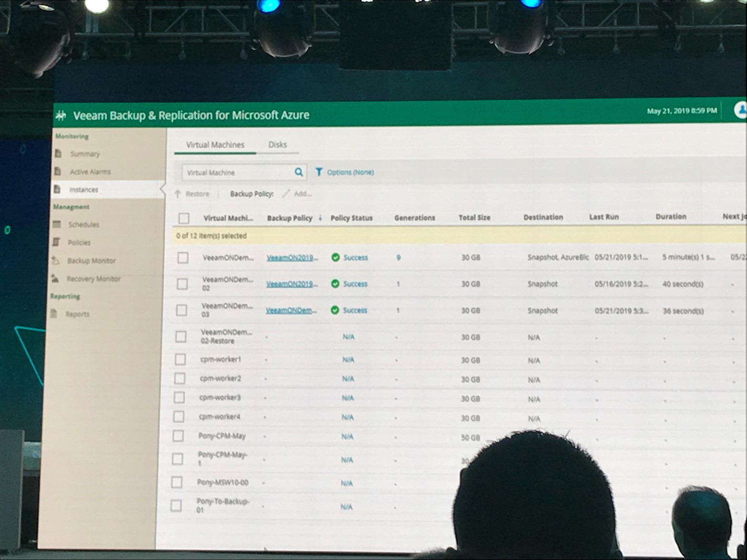The width and height of the screenshot is (747, 560).
Task: Click the Recovery Monitor sidebar icon
Action: (x=55, y=279)
